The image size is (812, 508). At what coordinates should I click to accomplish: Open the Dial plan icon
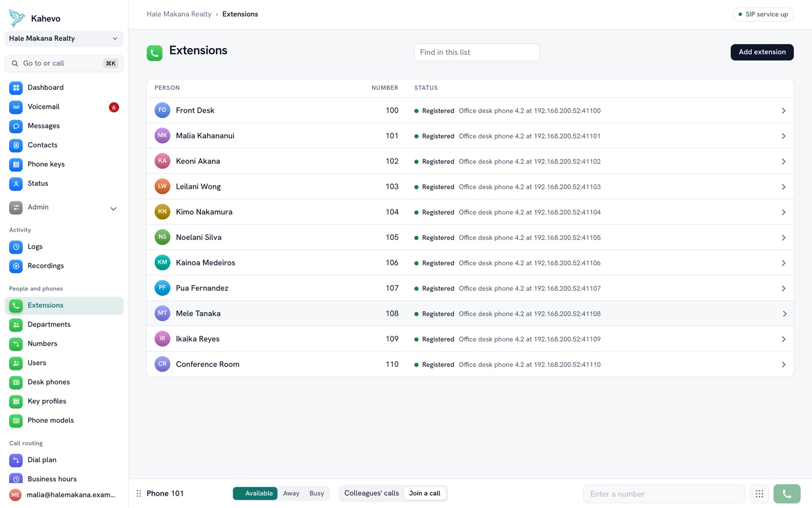(x=16, y=460)
